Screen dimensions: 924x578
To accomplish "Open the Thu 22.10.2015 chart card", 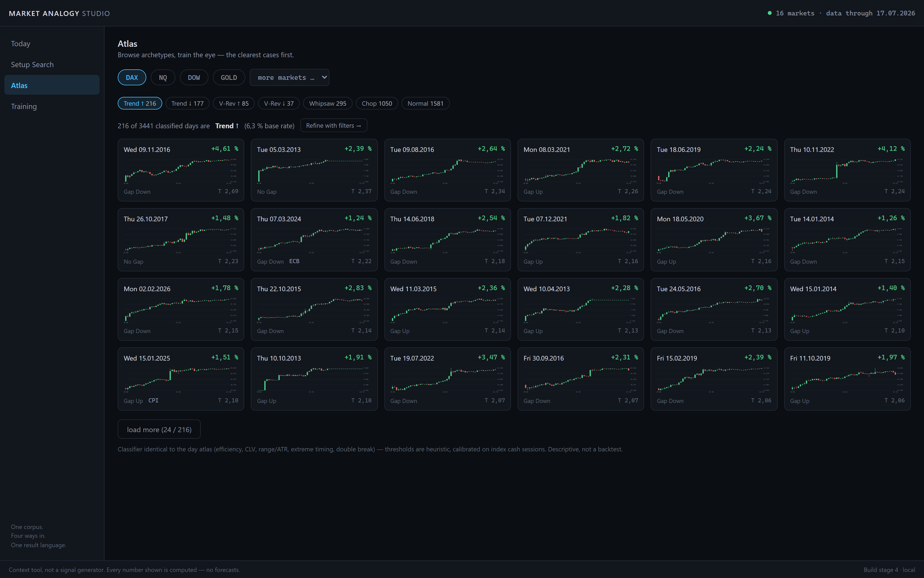I will click(314, 309).
